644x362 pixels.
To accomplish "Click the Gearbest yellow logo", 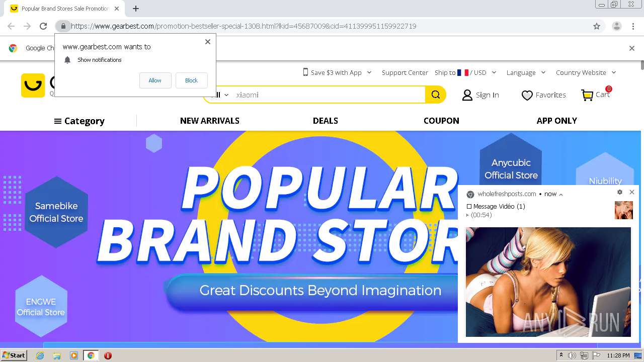I will [33, 85].
